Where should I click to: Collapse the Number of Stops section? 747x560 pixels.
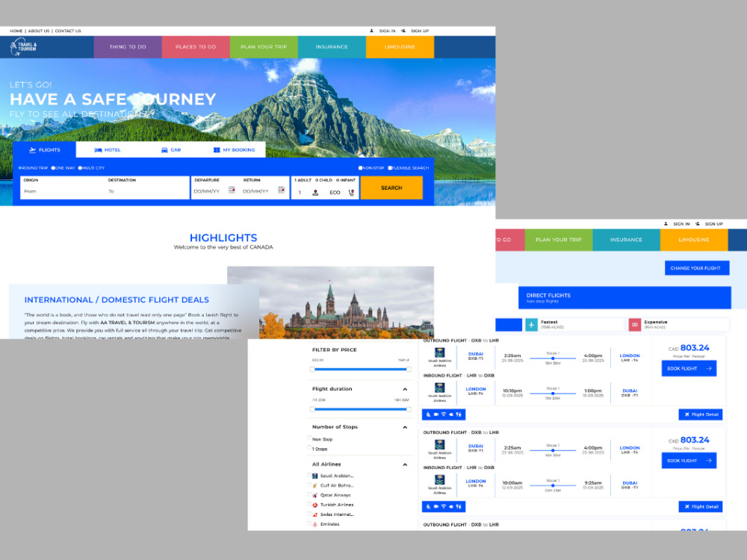tap(405, 427)
